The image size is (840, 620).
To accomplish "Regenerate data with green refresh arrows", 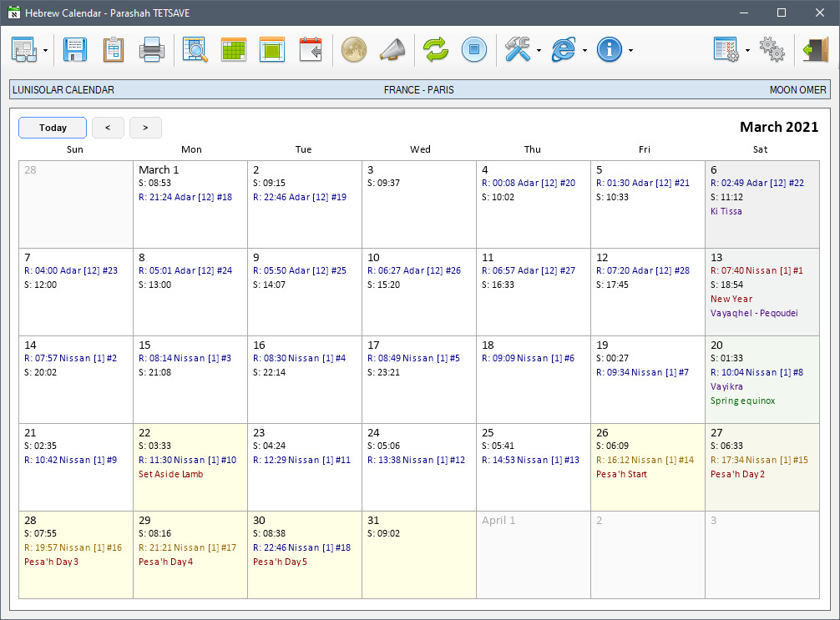I will click(436, 50).
